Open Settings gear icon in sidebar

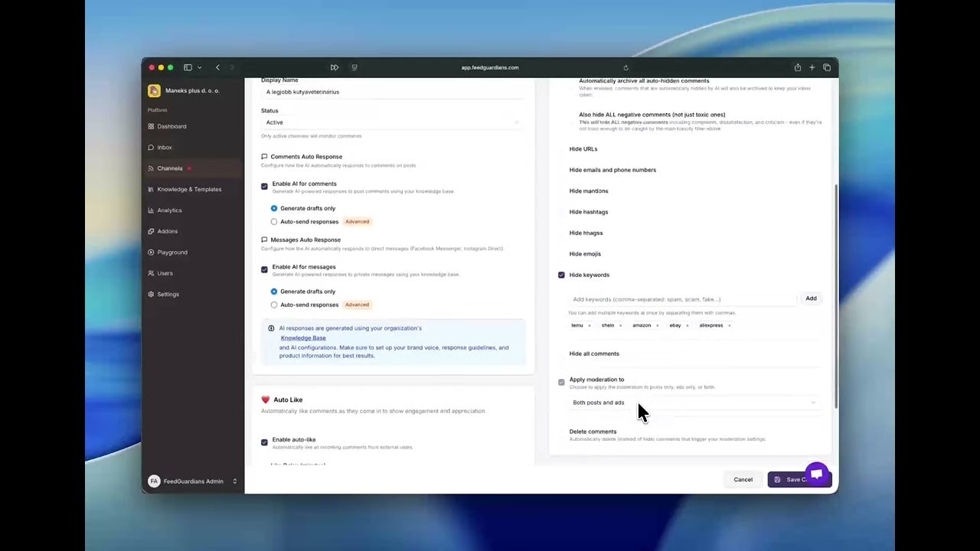point(151,294)
